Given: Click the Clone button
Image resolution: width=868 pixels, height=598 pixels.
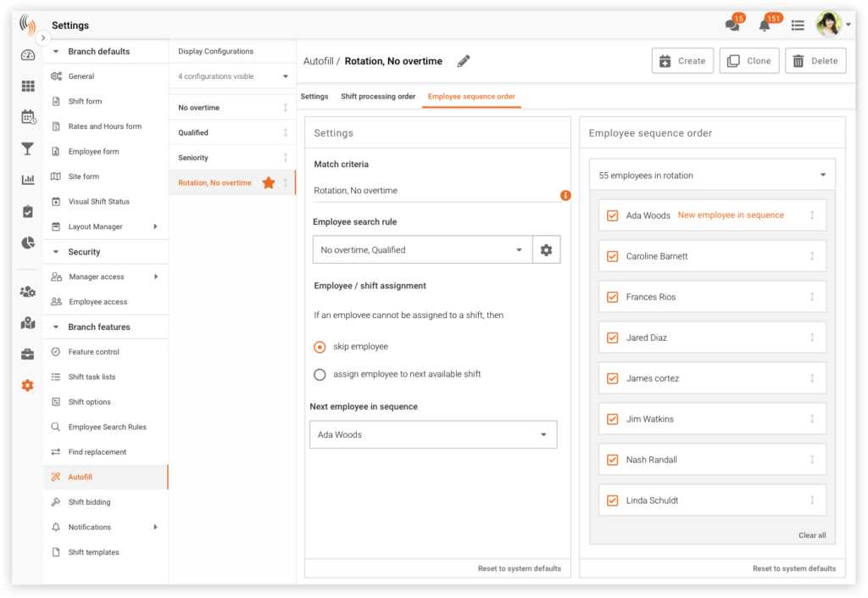Looking at the screenshot, I should [749, 61].
